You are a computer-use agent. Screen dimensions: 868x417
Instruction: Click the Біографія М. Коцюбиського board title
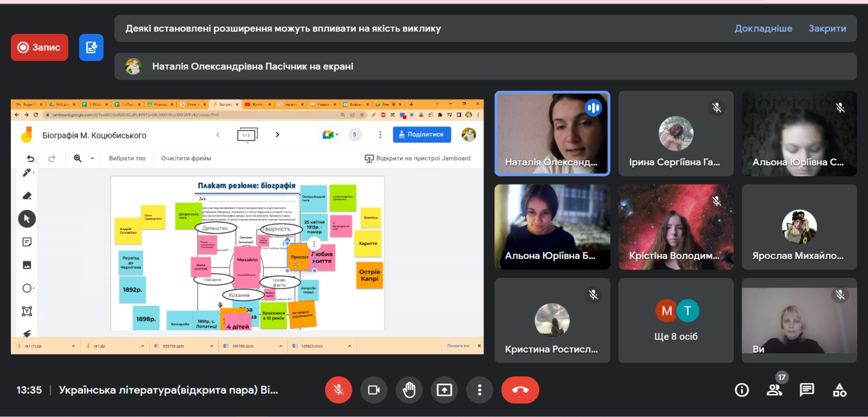(94, 135)
